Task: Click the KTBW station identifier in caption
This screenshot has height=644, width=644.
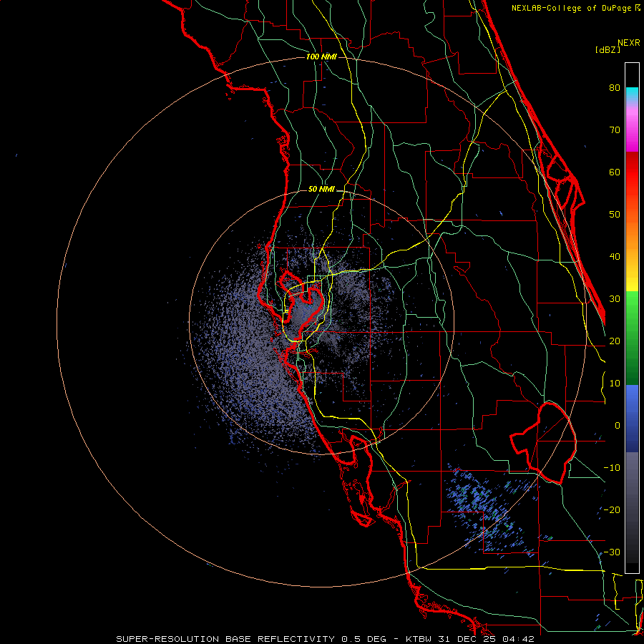Action: coord(418,639)
